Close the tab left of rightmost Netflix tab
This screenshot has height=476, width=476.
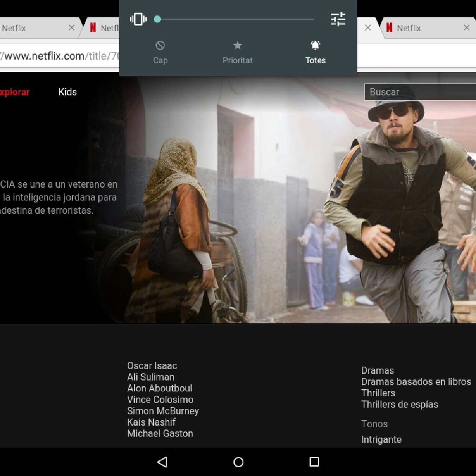click(368, 28)
